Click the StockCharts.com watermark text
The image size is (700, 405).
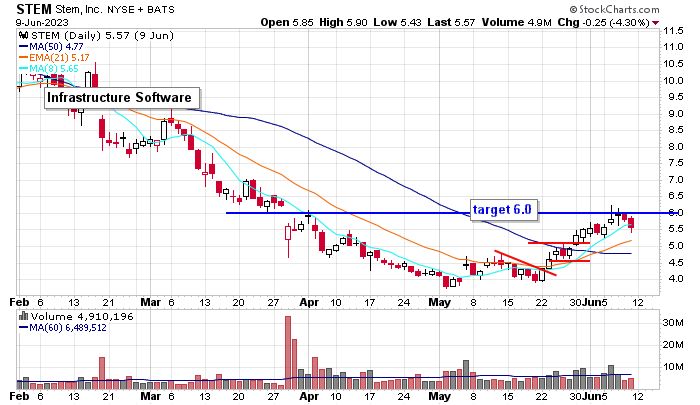point(614,9)
